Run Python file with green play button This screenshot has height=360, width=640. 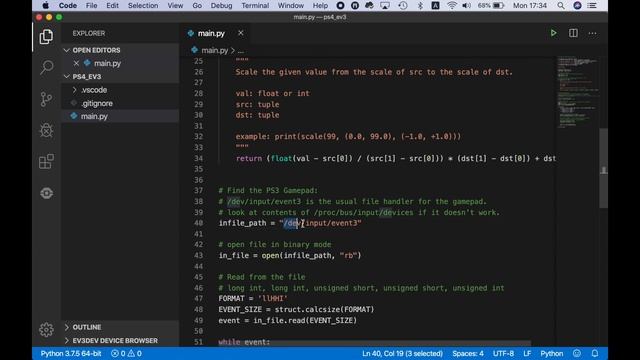553,33
